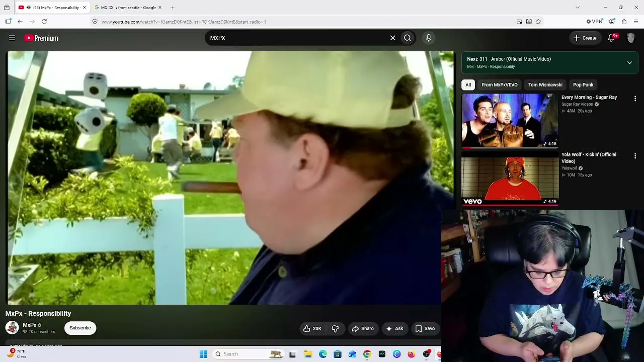Open the Every Morning Sugar Ray thumbnail
The image size is (644, 362).
pos(510,121)
